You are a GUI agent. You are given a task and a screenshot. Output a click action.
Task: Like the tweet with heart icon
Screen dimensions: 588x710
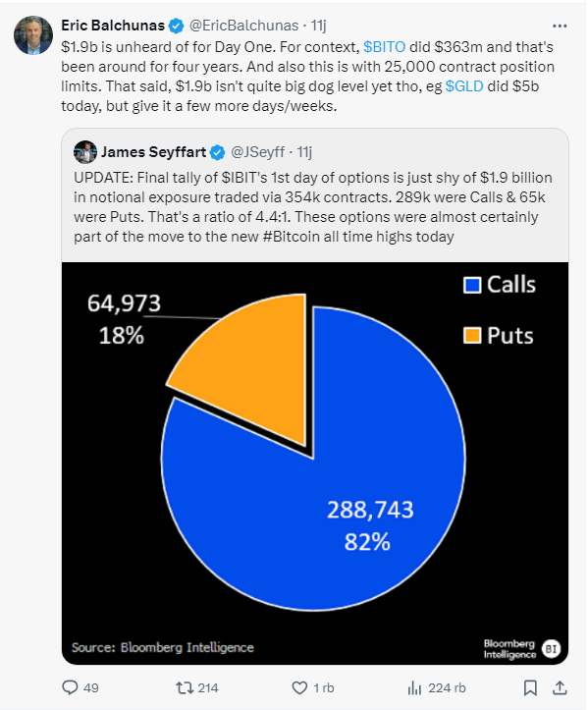pyautogui.click(x=299, y=687)
